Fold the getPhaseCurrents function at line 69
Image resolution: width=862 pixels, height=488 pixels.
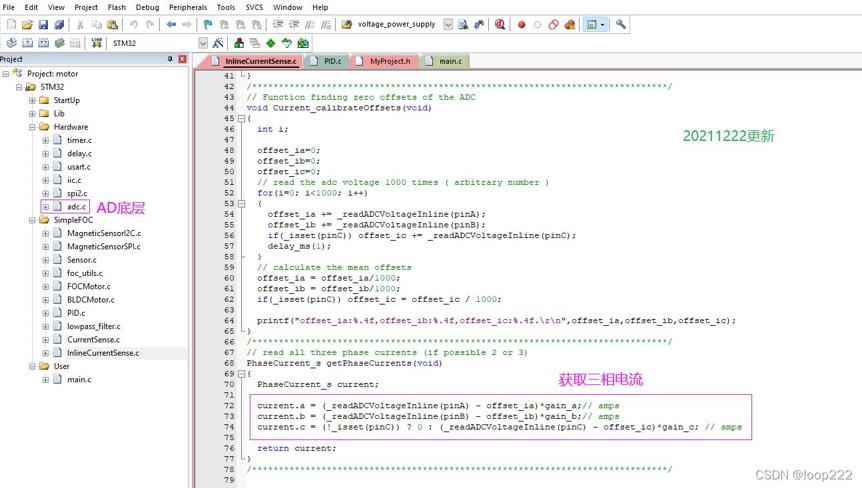pos(241,374)
